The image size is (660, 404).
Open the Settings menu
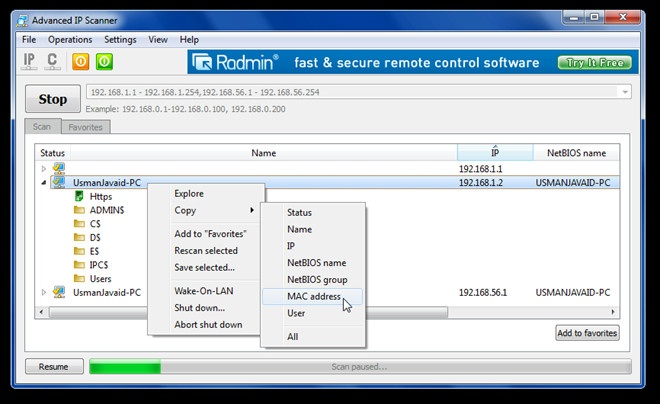120,40
